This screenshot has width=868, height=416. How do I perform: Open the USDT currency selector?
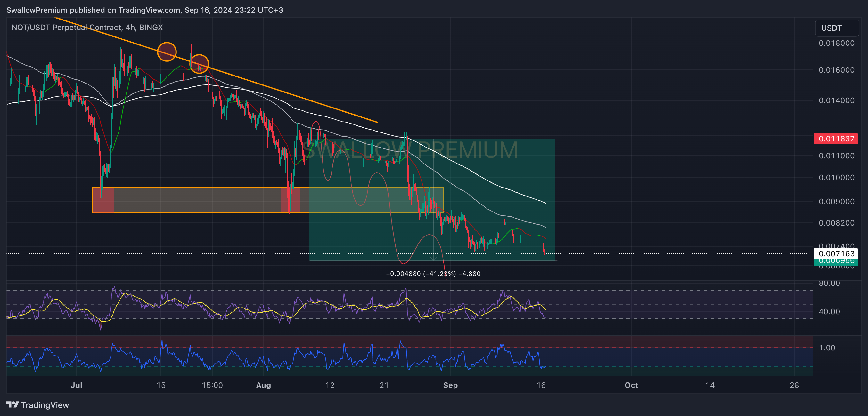[837, 28]
